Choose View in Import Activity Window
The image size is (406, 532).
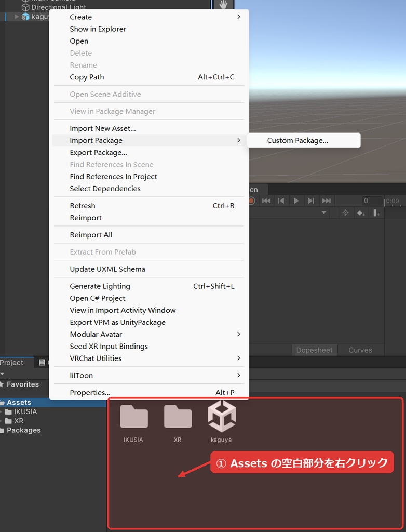pyautogui.click(x=149, y=310)
